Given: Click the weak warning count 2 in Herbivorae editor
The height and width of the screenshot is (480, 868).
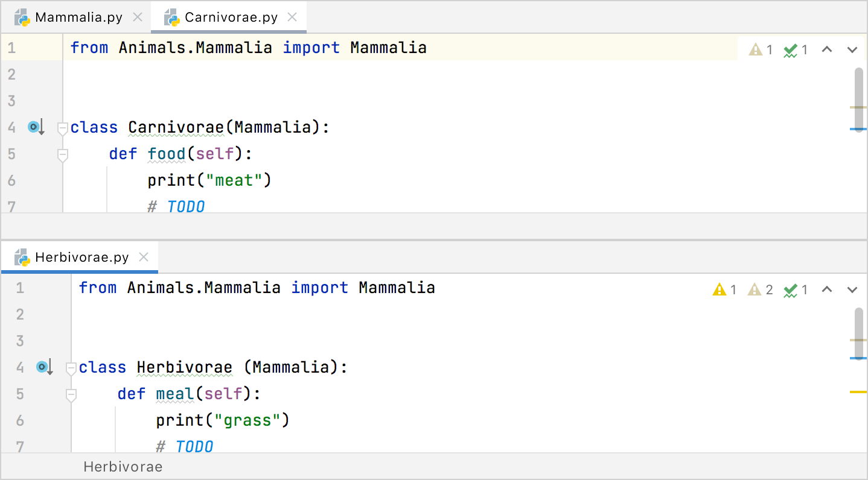Looking at the screenshot, I should pyautogui.click(x=761, y=289).
